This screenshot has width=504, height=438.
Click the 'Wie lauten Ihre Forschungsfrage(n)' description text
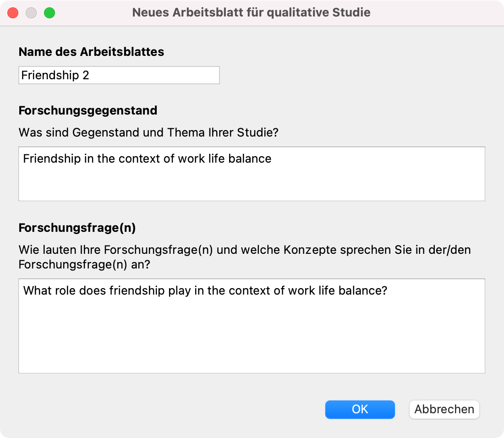coord(245,257)
